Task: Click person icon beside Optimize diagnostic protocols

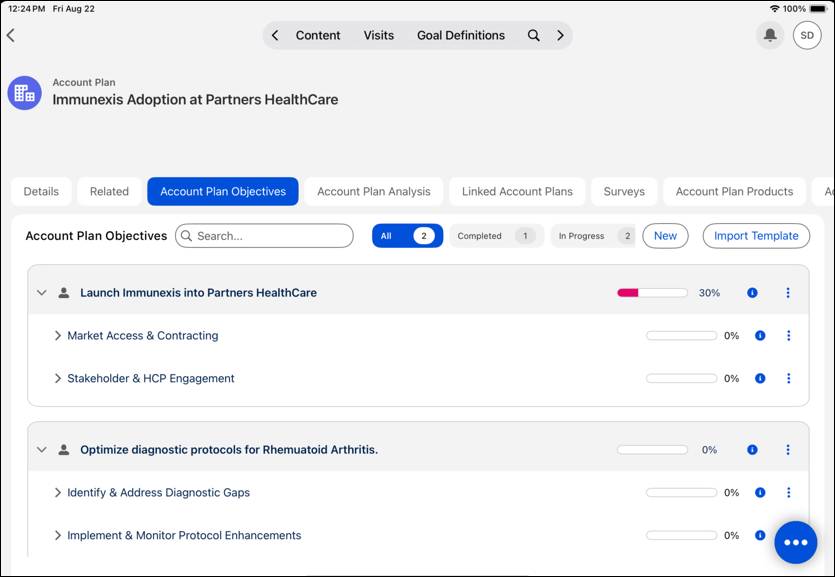Action: [64, 450]
